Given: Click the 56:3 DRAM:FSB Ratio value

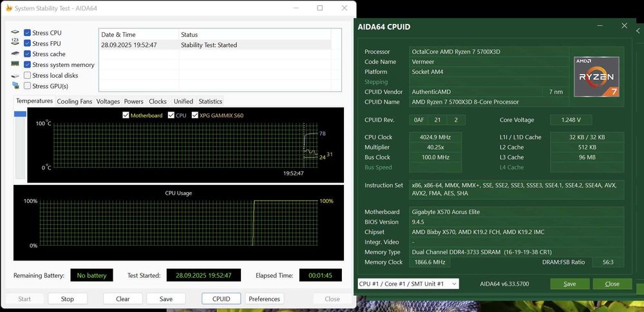Looking at the screenshot, I should (607, 262).
